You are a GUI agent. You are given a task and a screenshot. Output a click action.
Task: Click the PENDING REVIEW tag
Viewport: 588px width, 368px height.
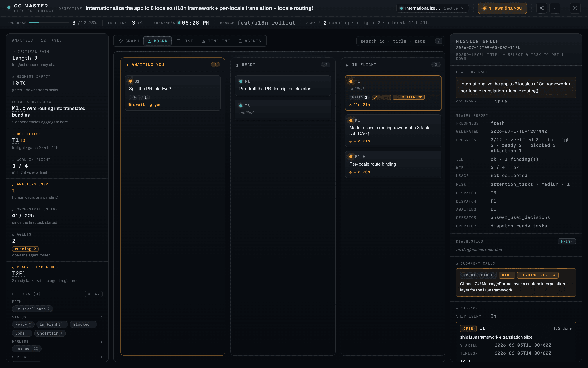(538, 275)
